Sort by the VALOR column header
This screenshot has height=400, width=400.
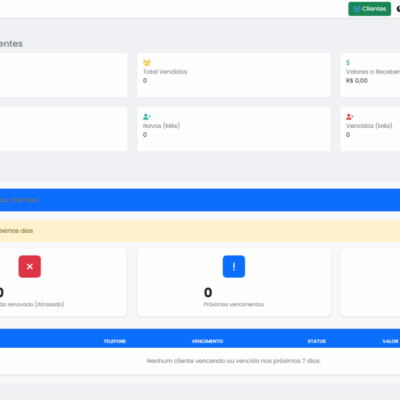click(x=390, y=341)
